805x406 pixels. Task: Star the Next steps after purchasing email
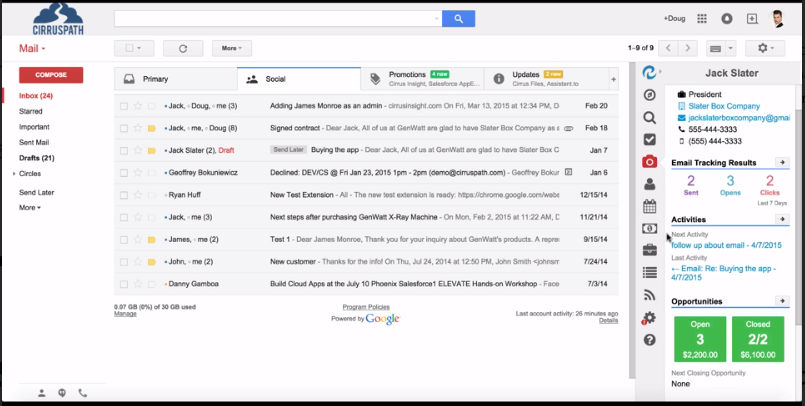[138, 217]
